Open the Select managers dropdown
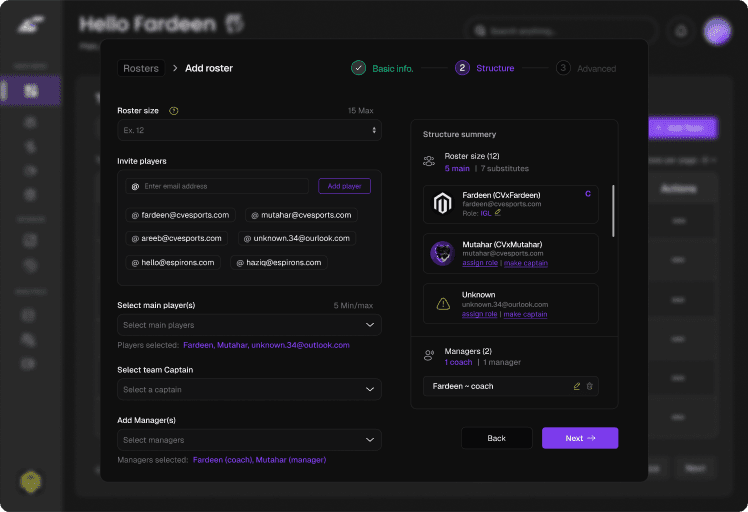 pyautogui.click(x=249, y=440)
